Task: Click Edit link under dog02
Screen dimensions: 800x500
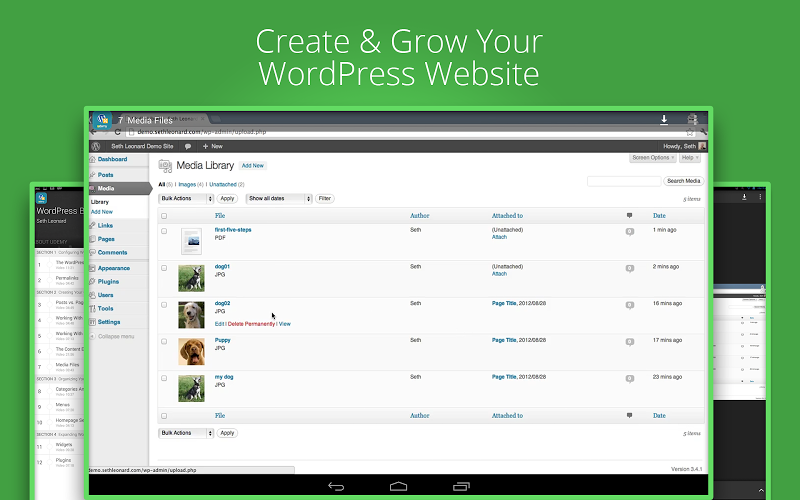Action: tap(219, 324)
